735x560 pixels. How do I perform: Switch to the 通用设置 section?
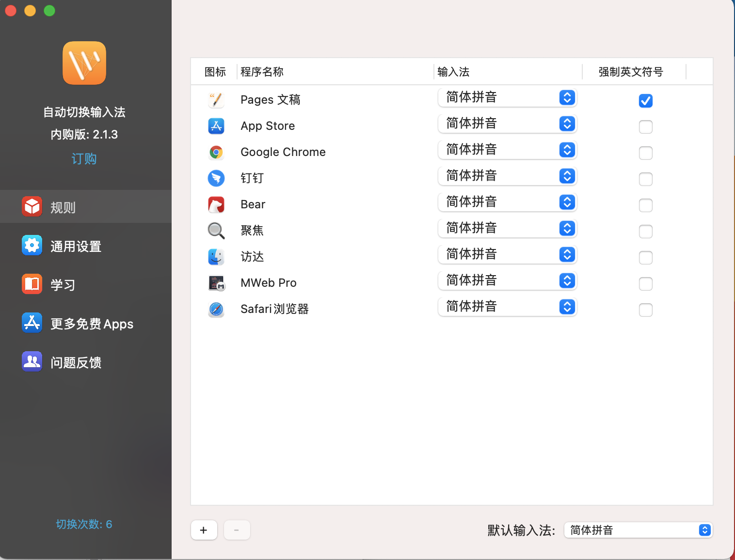point(76,246)
